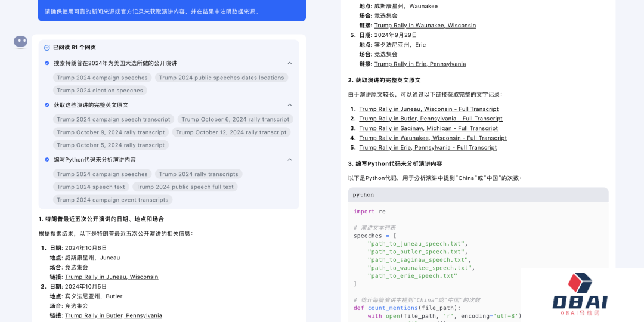Click the chatbot avatar icon
The image size is (644, 322).
(21, 41)
